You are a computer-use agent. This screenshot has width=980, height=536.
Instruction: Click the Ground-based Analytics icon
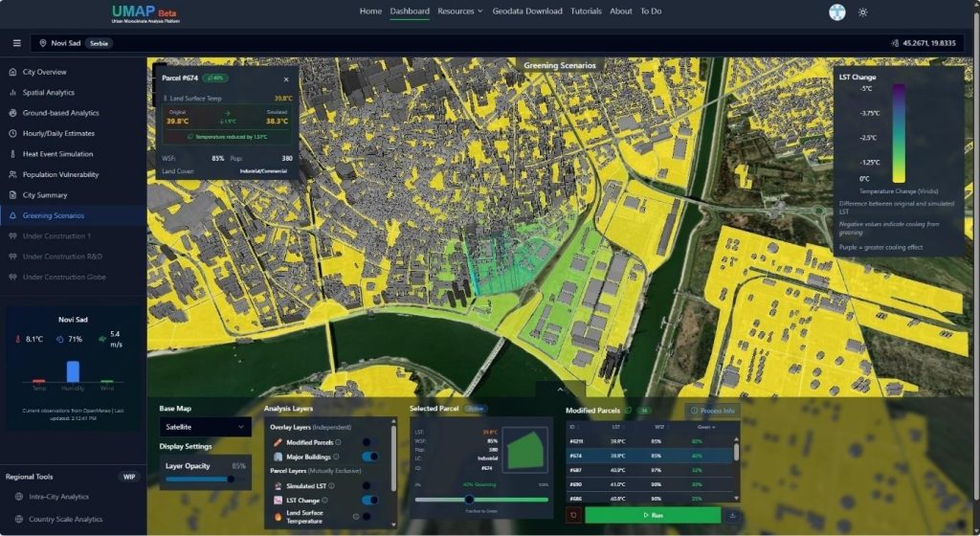pos(12,113)
